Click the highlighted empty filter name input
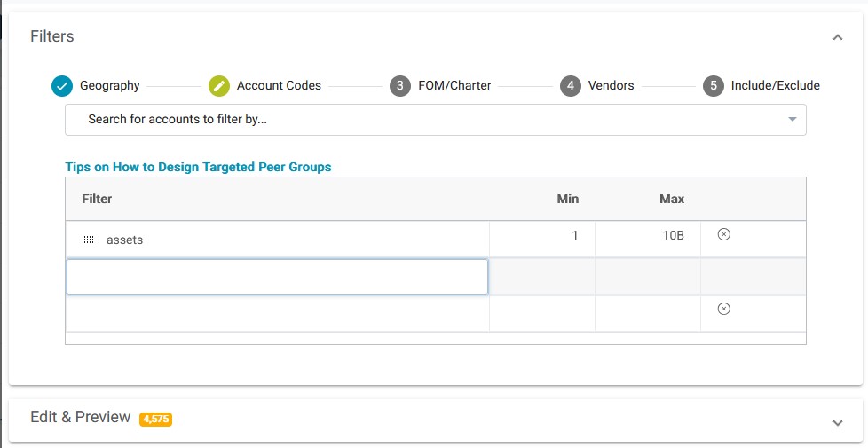This screenshot has width=868, height=448. (x=277, y=277)
